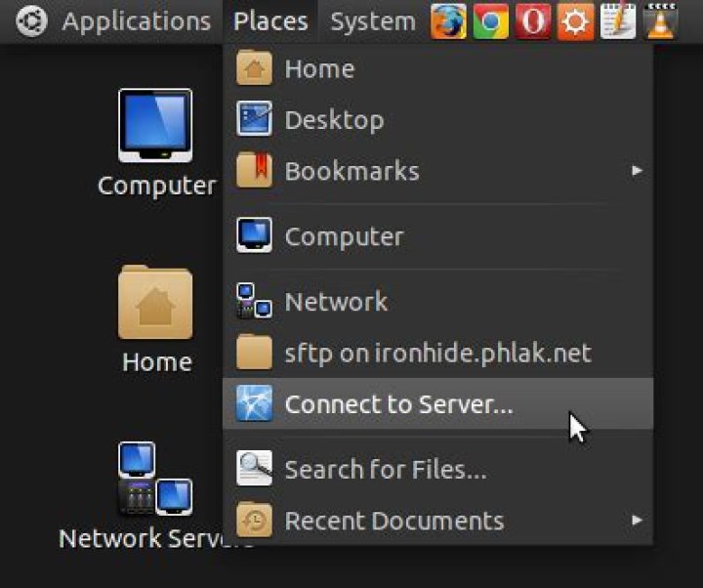
Task: Open the notepad text editor launcher
Action: click(618, 21)
